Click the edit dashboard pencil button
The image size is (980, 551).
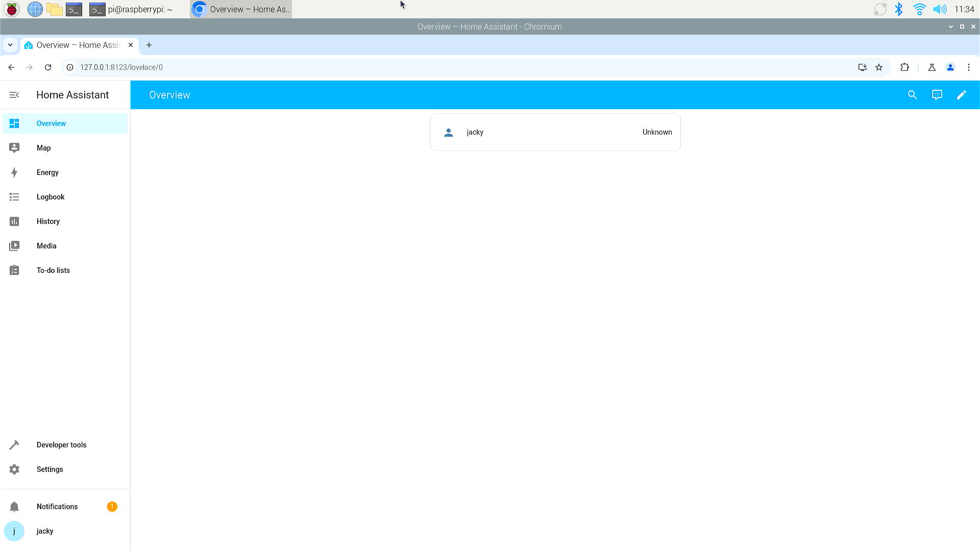coord(962,95)
